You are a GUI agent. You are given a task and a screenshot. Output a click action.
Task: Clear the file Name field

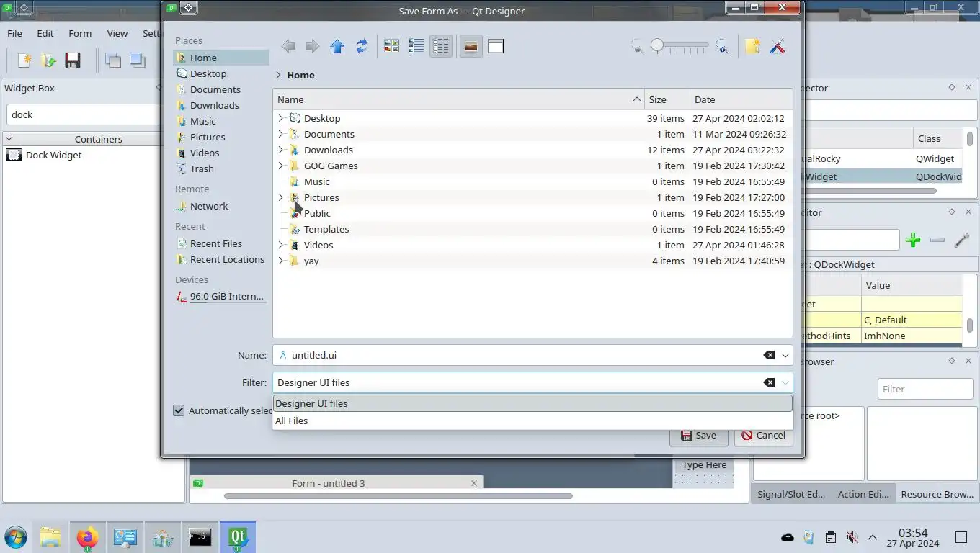tap(769, 355)
